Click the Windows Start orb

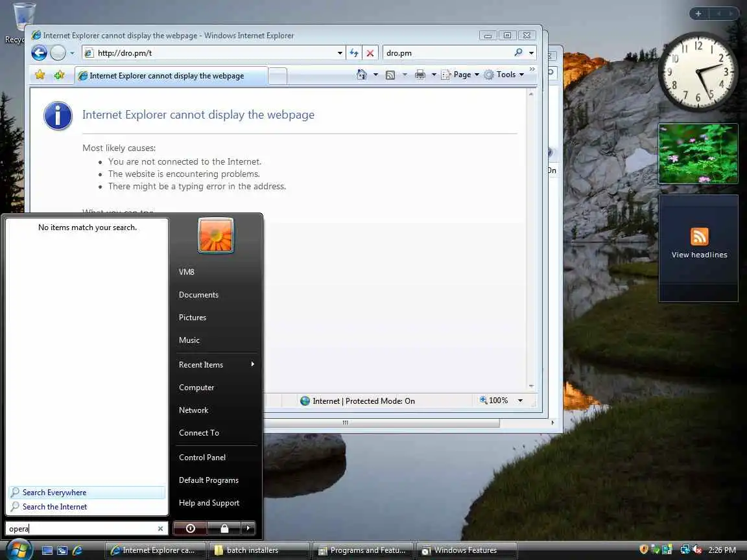[19, 550]
